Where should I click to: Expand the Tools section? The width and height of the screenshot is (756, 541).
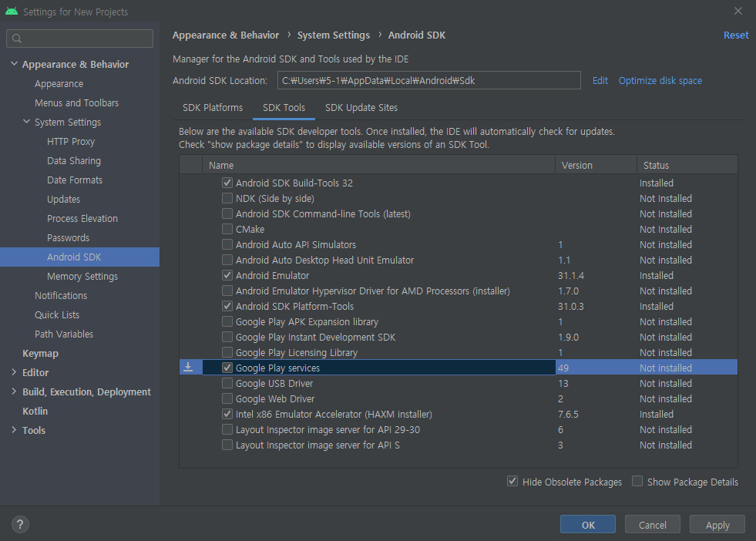pos(14,430)
